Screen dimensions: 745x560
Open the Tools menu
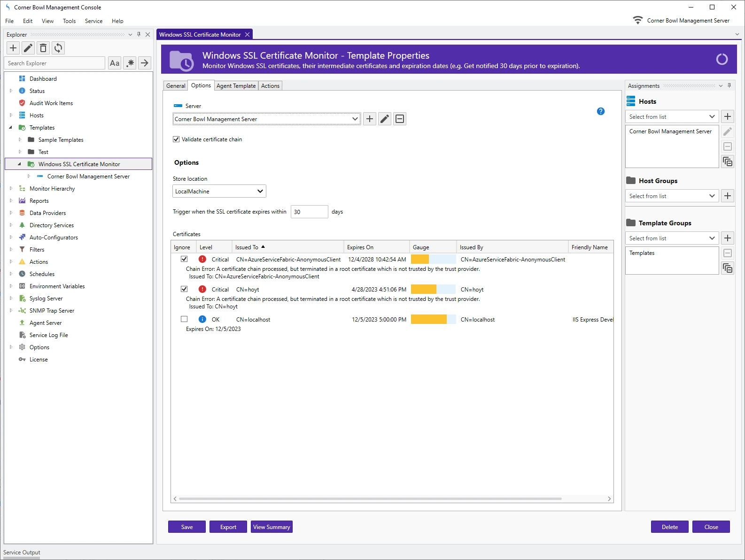coord(69,21)
